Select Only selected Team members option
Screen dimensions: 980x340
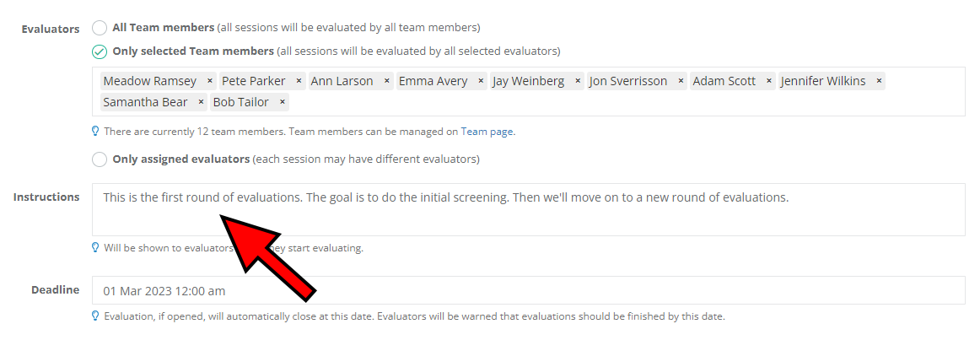100,51
